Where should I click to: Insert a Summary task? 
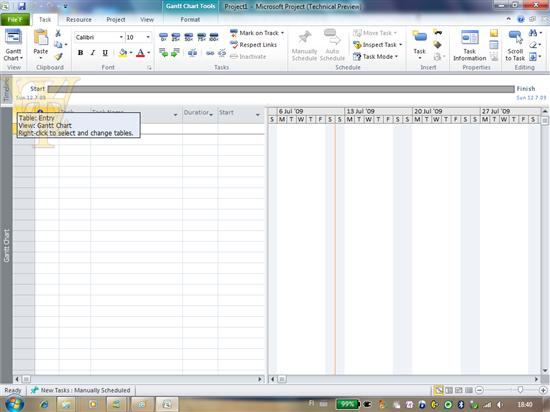[x=437, y=33]
